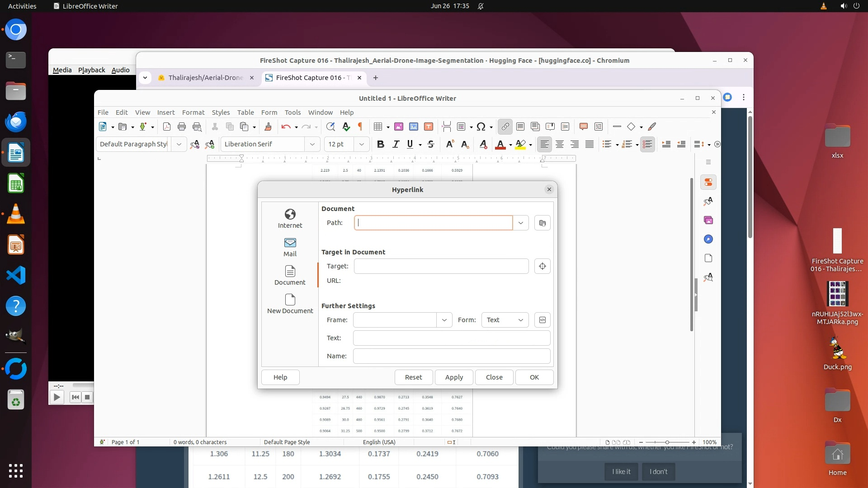Click the Open File browse icon next to the Path field
Viewport: 868px width, 488px height.
tap(542, 223)
